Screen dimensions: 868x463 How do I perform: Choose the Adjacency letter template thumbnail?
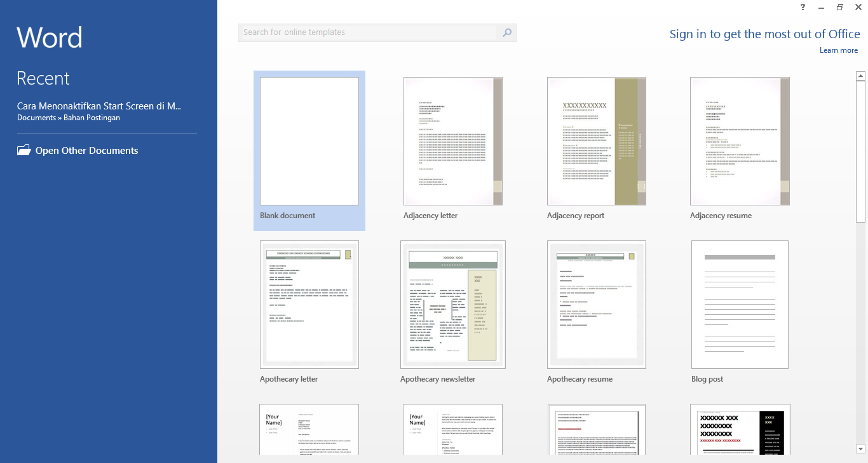[453, 141]
